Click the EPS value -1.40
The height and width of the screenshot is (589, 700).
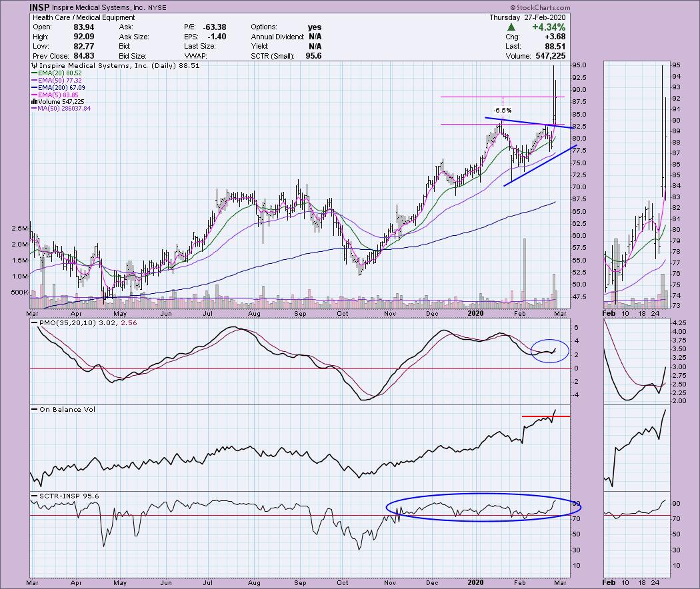[x=217, y=37]
